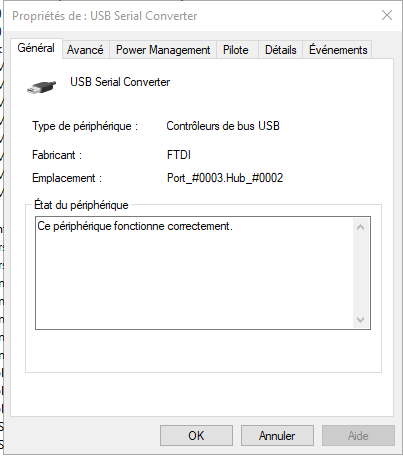Open the Événements tab
The width and height of the screenshot is (403, 458).
click(x=338, y=50)
